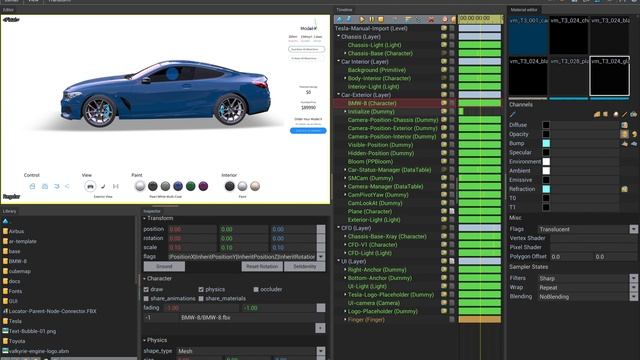Collapse the Transform section in Inspector
Viewport: 640px width, 360px height.
[x=144, y=218]
